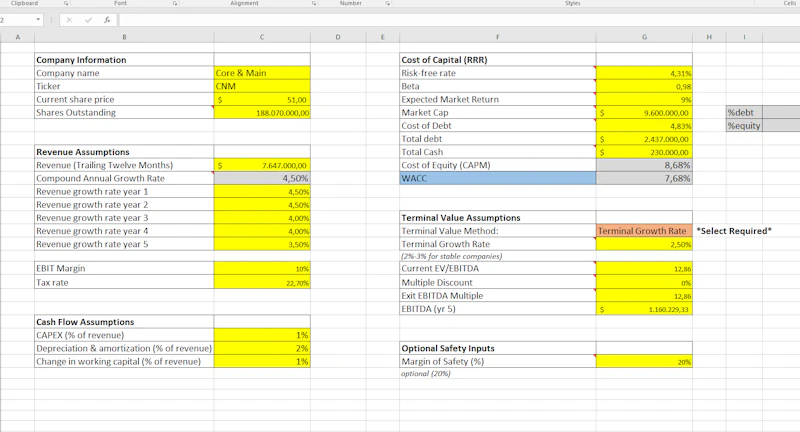Select column H header
The image size is (800, 432).
(x=709, y=37)
